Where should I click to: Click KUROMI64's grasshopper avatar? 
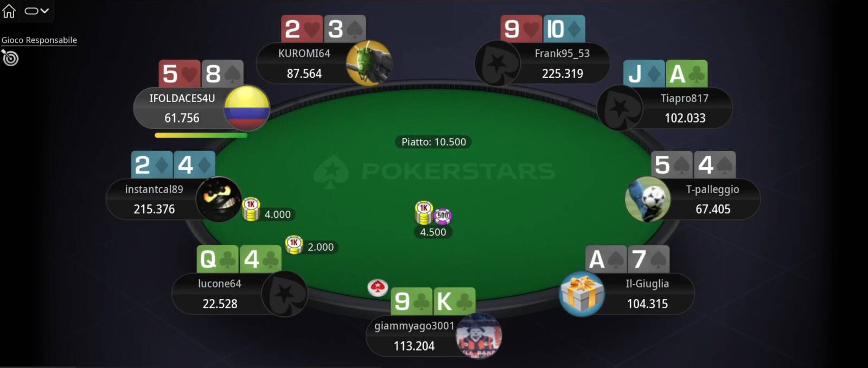tap(368, 63)
